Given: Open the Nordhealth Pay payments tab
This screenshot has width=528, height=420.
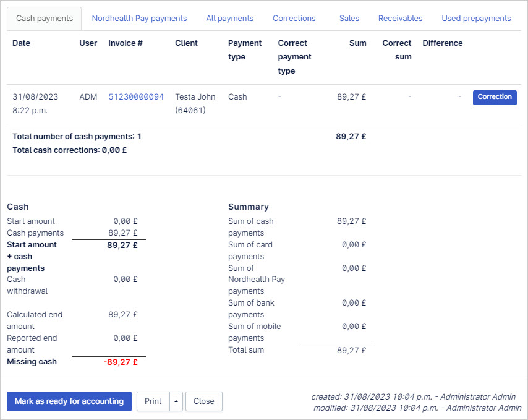Looking at the screenshot, I should (139, 19).
